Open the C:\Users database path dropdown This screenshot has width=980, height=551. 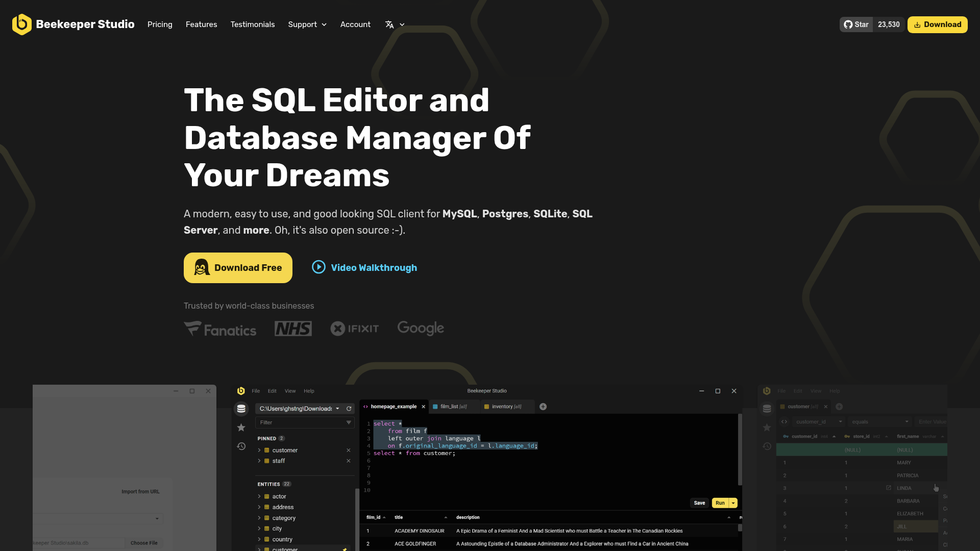(299, 409)
